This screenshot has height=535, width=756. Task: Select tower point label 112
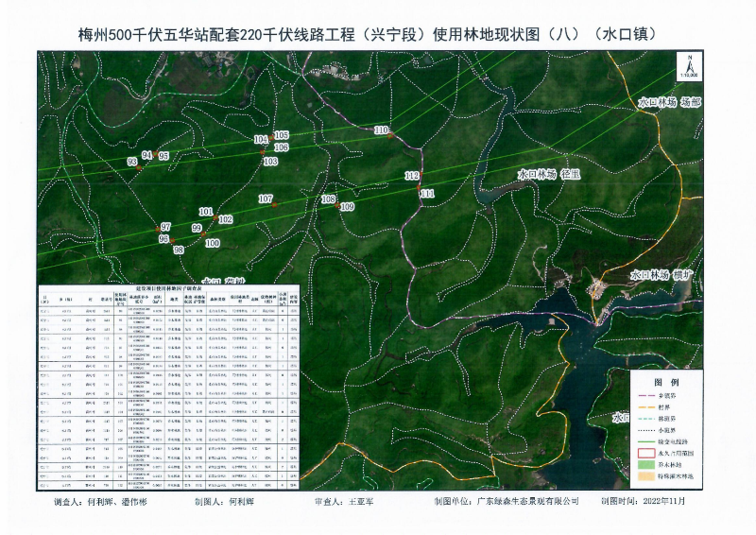click(x=411, y=176)
